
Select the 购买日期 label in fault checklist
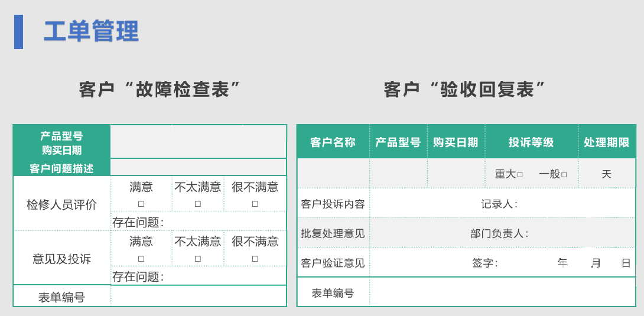click(x=61, y=150)
